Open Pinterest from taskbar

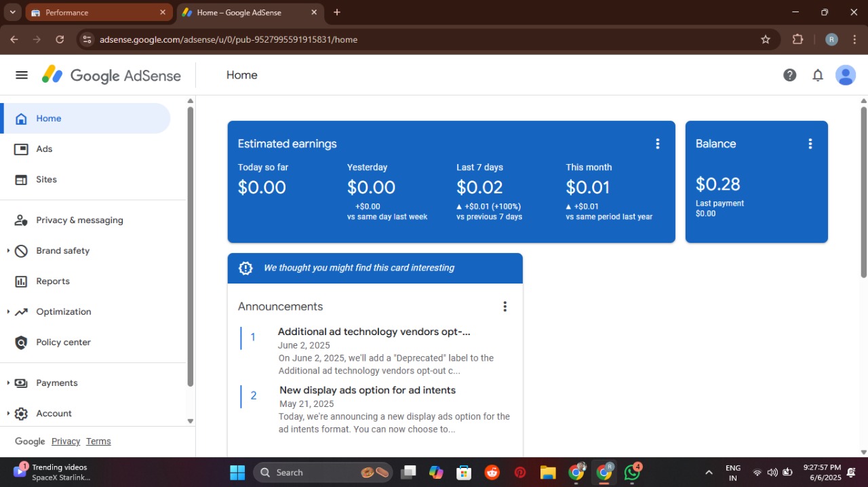[x=520, y=472]
